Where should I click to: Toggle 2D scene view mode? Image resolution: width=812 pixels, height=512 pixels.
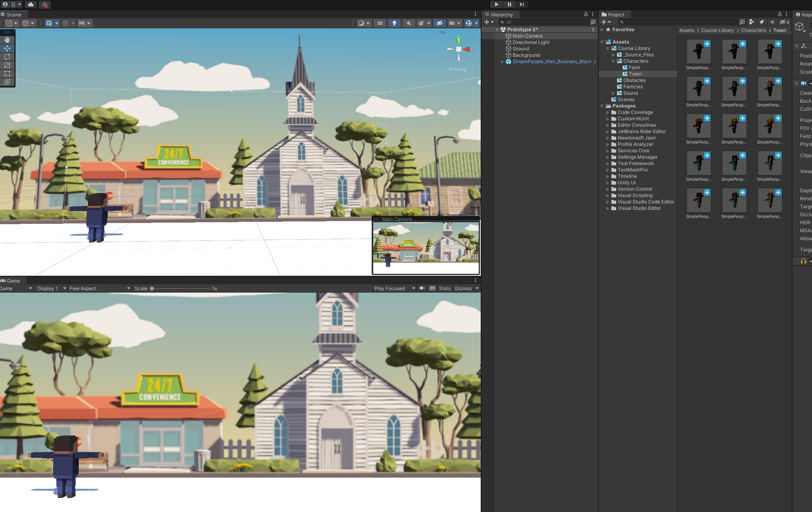380,23
